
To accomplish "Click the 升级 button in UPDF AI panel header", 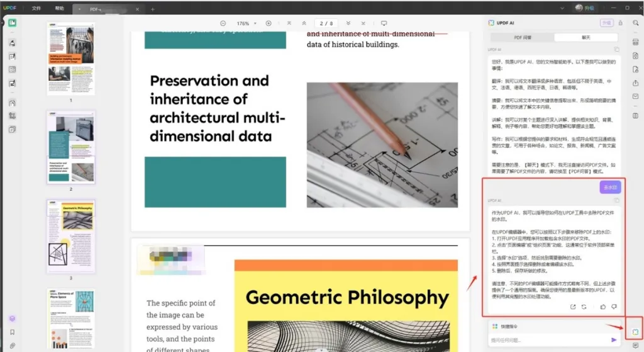I will (x=607, y=23).
